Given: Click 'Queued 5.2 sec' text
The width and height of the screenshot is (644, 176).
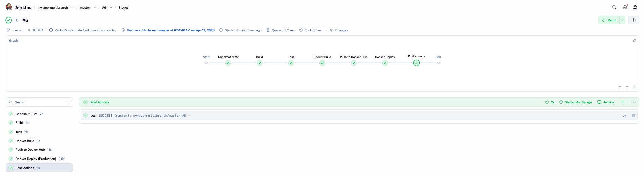Looking at the screenshot, I should [x=283, y=30].
